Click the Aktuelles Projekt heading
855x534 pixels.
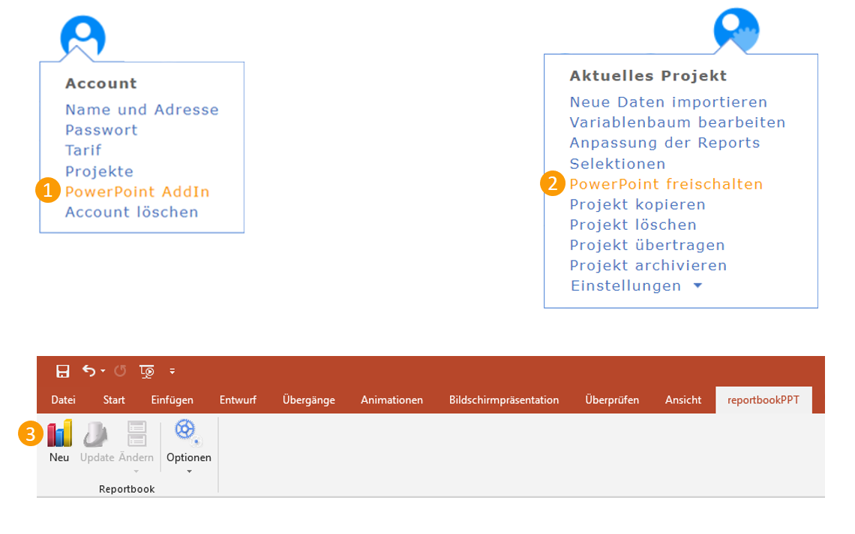tap(648, 76)
